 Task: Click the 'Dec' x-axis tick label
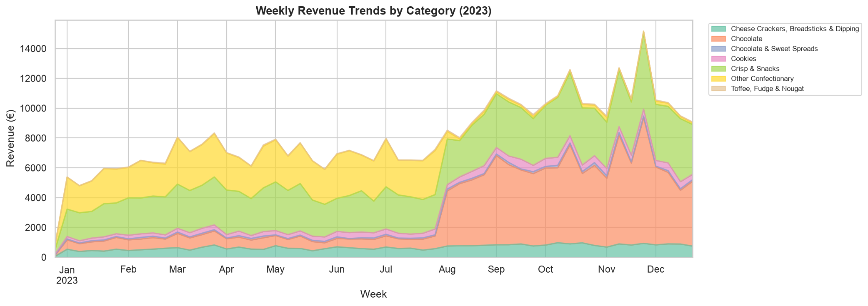click(656, 269)
